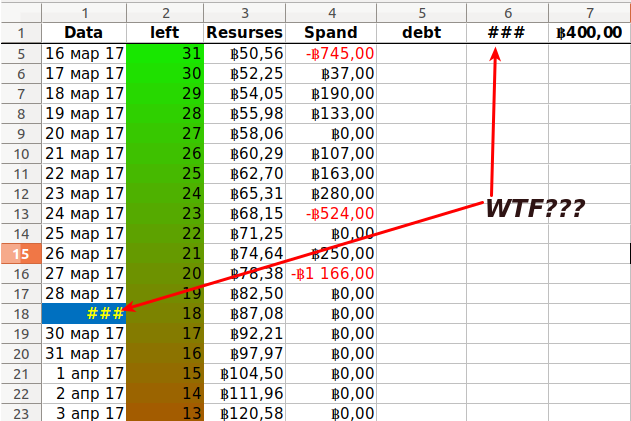The width and height of the screenshot is (631, 421).
Task: Click the '###' cell in column 6
Action: point(507,33)
